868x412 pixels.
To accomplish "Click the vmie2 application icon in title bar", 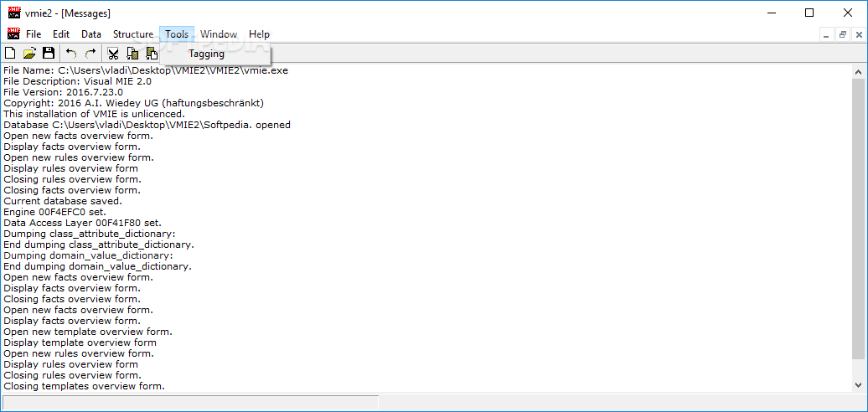I will 14,13.
